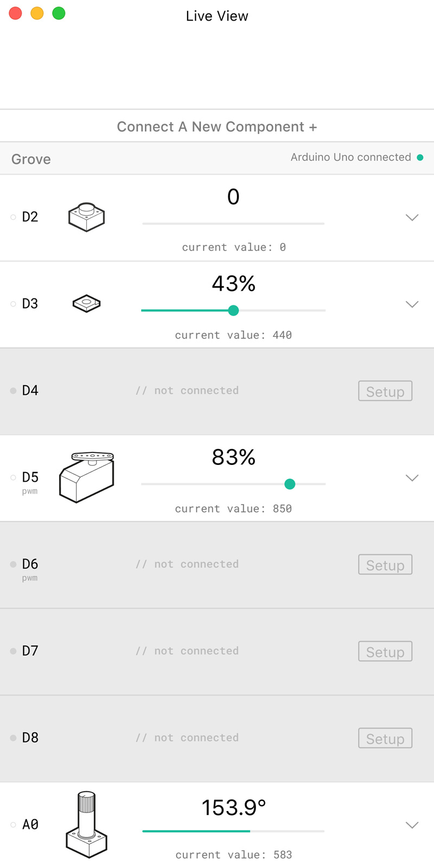Expand the A0 row chevron
The image size is (434, 868).
point(412,825)
